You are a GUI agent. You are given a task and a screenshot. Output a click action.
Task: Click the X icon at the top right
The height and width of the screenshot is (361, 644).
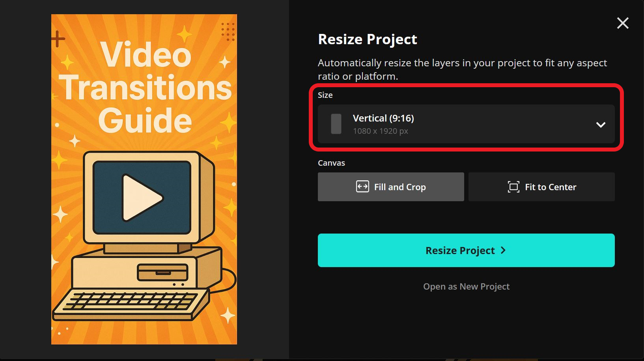[x=622, y=23]
